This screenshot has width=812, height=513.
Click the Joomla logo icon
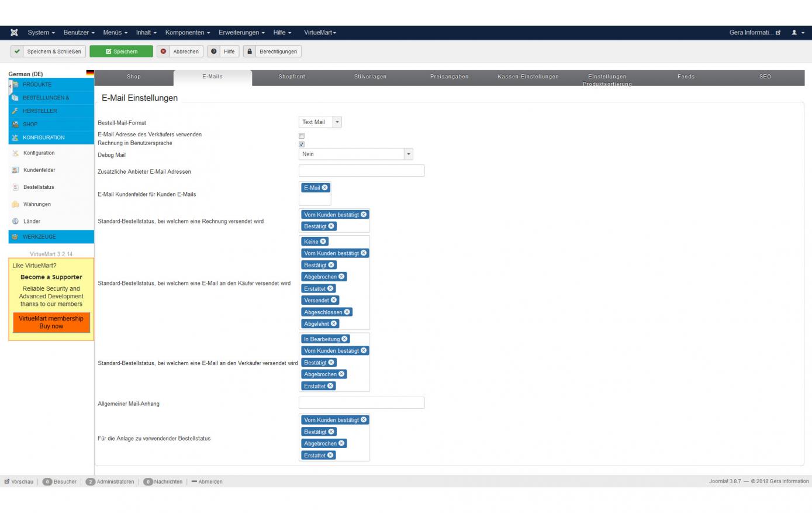14,33
